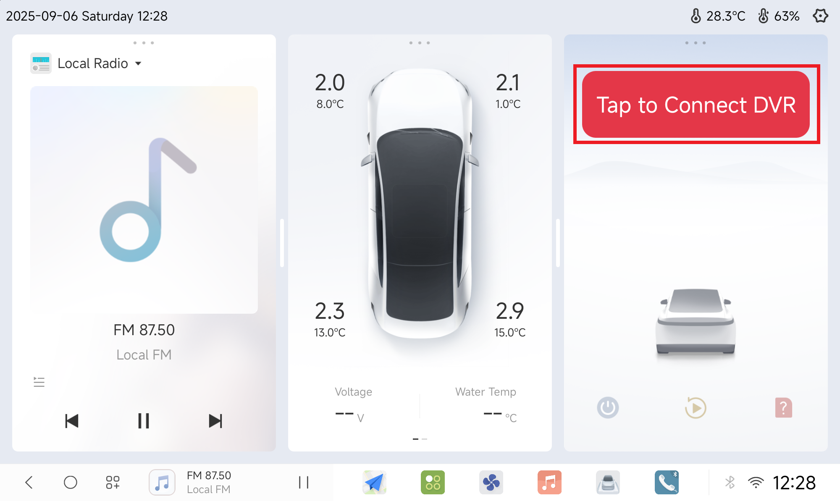Tap the DVR playback icon

(696, 408)
